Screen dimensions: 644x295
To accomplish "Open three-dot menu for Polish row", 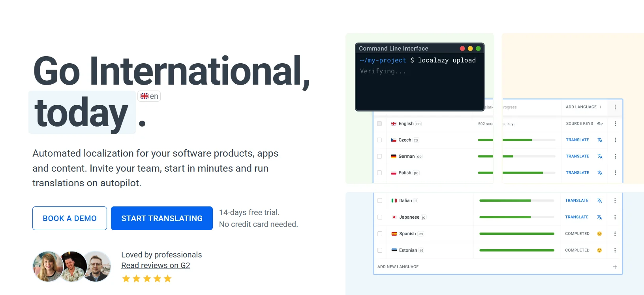I will click(x=615, y=173).
